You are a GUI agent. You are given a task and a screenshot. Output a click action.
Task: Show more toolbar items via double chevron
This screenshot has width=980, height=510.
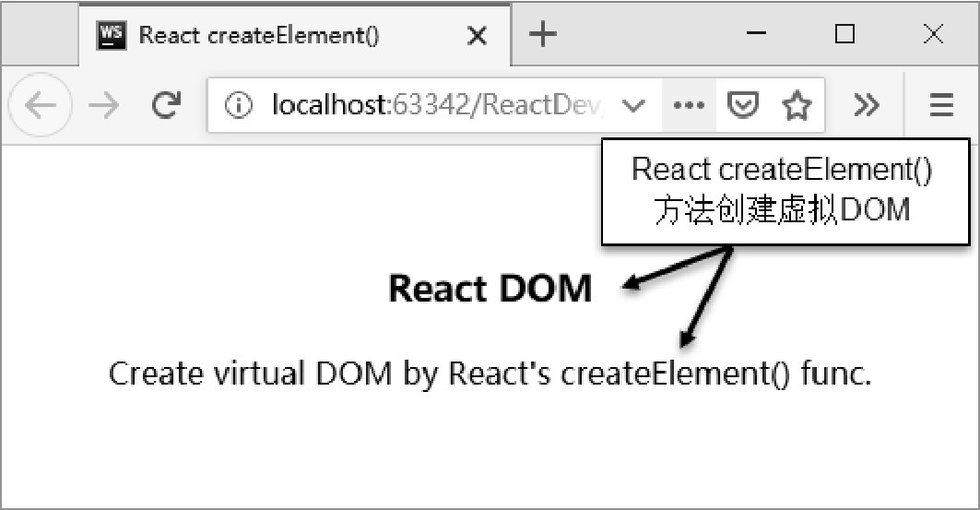pyautogui.click(x=867, y=105)
